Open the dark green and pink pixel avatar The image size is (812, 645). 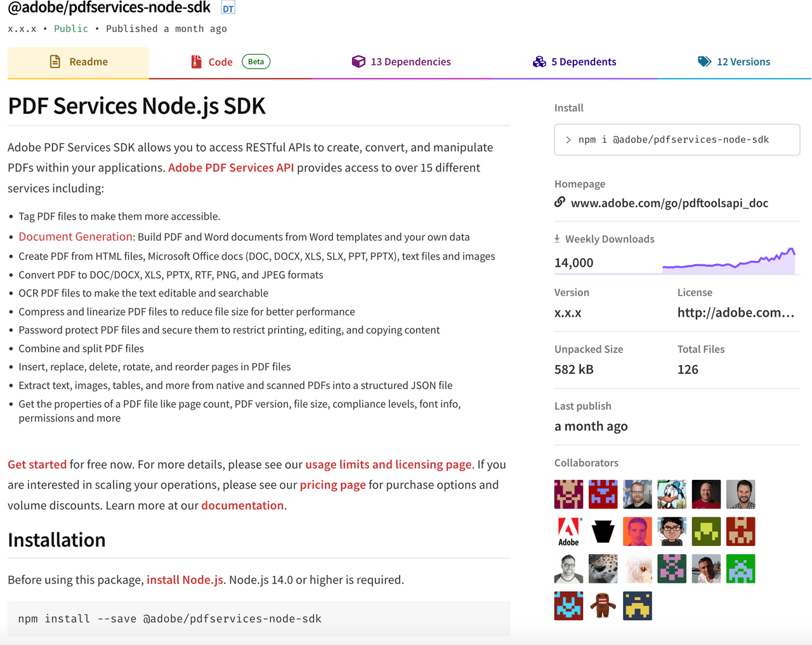tap(672, 569)
